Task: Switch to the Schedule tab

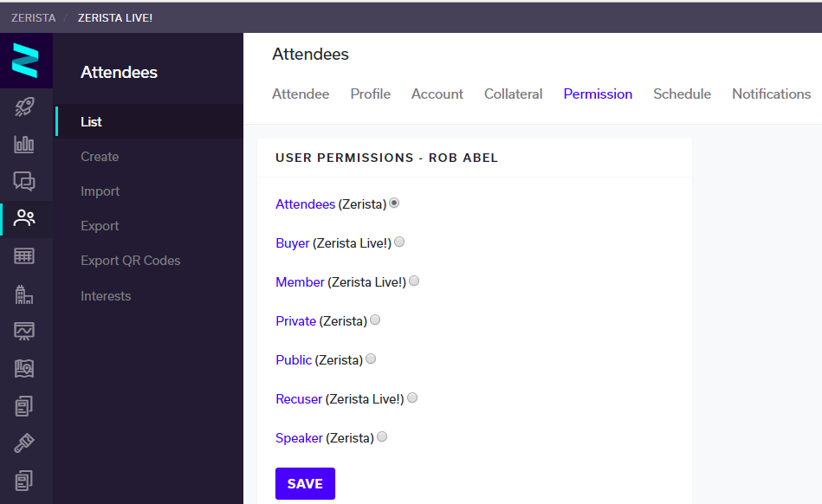Action: (682, 94)
